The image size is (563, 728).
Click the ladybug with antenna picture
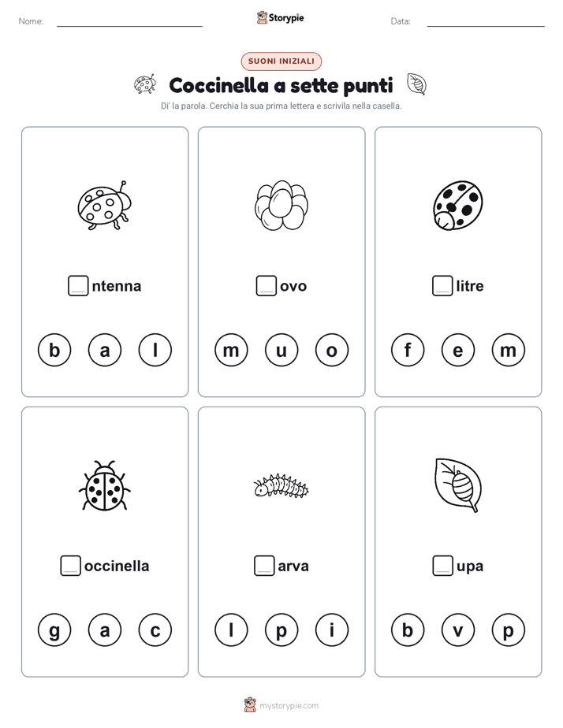pos(105,205)
